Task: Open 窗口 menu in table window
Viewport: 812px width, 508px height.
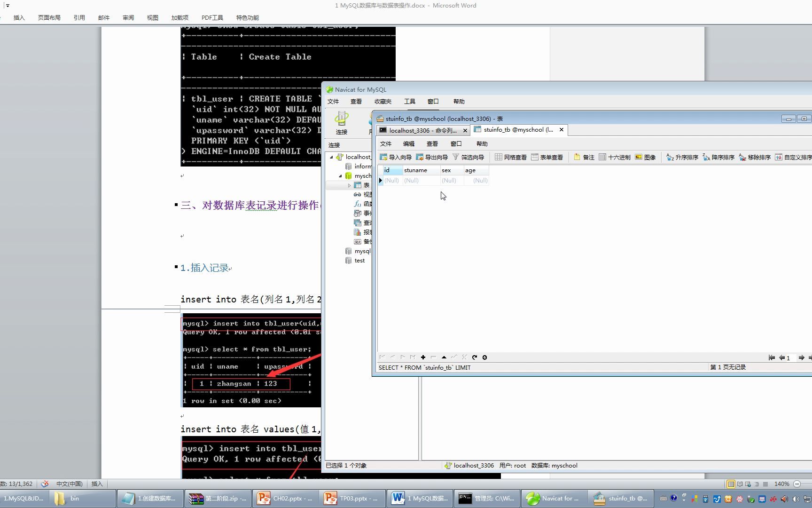Action: coord(456,144)
